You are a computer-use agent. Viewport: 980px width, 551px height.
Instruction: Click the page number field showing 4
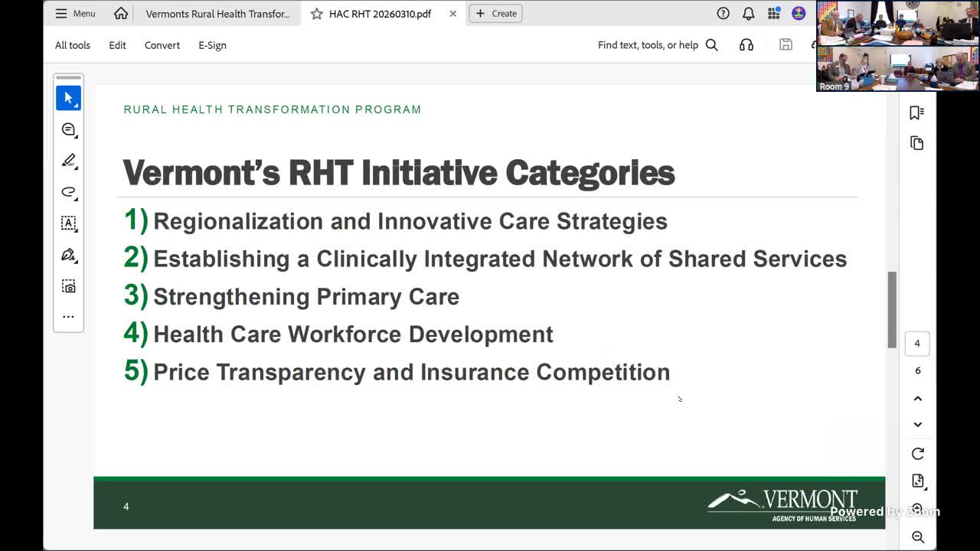point(917,343)
